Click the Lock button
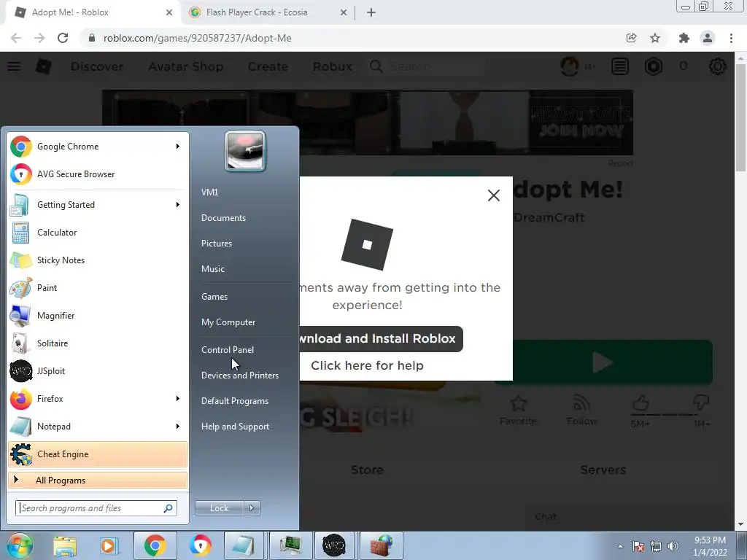Viewport: 747px width, 560px height. click(x=219, y=508)
